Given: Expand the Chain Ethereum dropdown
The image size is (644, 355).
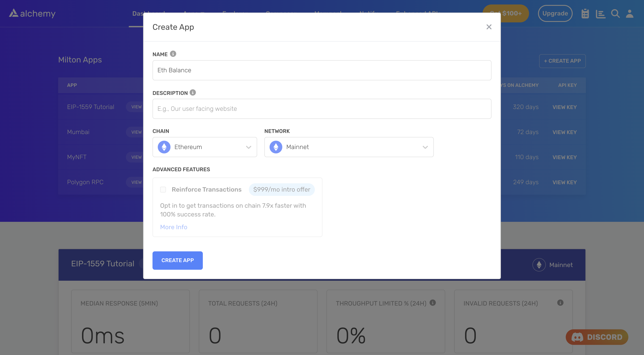Looking at the screenshot, I should (205, 147).
